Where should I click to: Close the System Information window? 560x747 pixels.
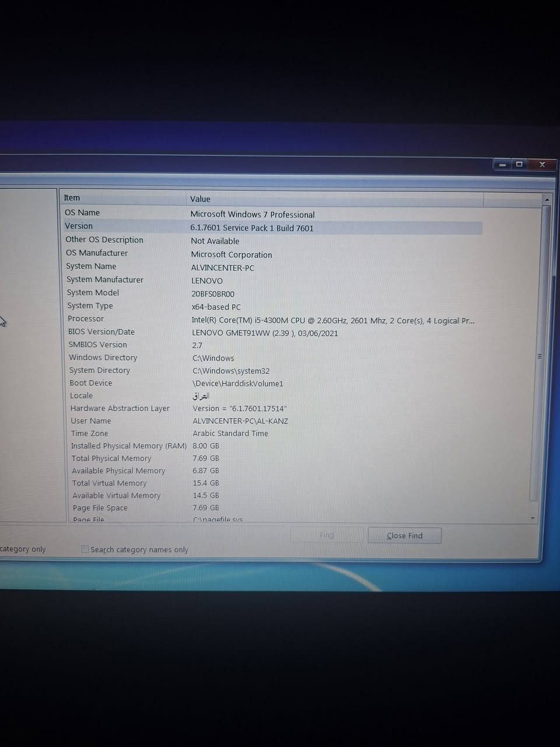click(542, 165)
